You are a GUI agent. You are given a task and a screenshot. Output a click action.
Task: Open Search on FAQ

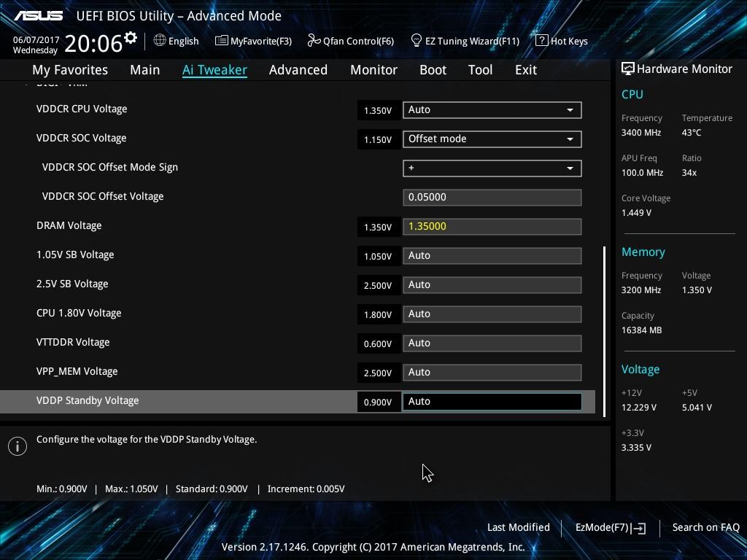[x=705, y=528]
